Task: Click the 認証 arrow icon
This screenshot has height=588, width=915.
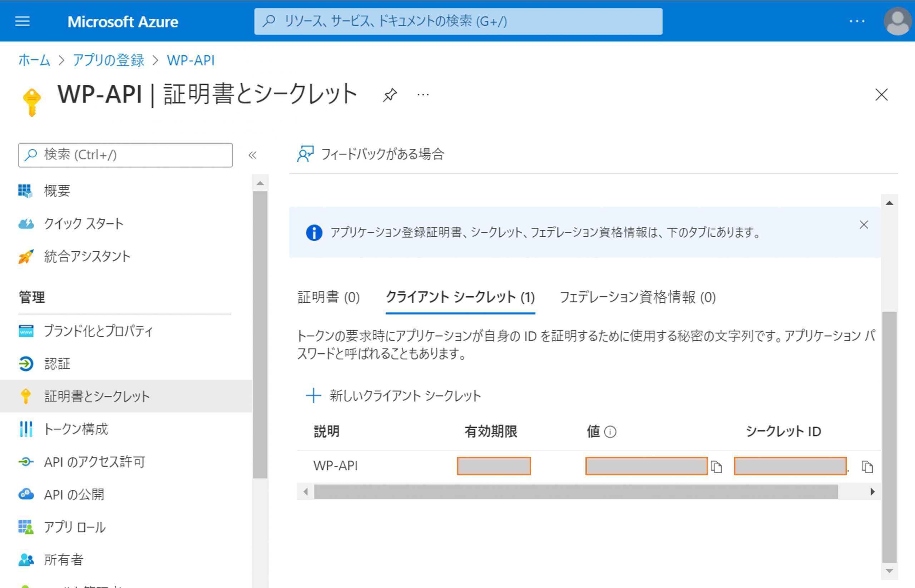Action: click(26, 364)
